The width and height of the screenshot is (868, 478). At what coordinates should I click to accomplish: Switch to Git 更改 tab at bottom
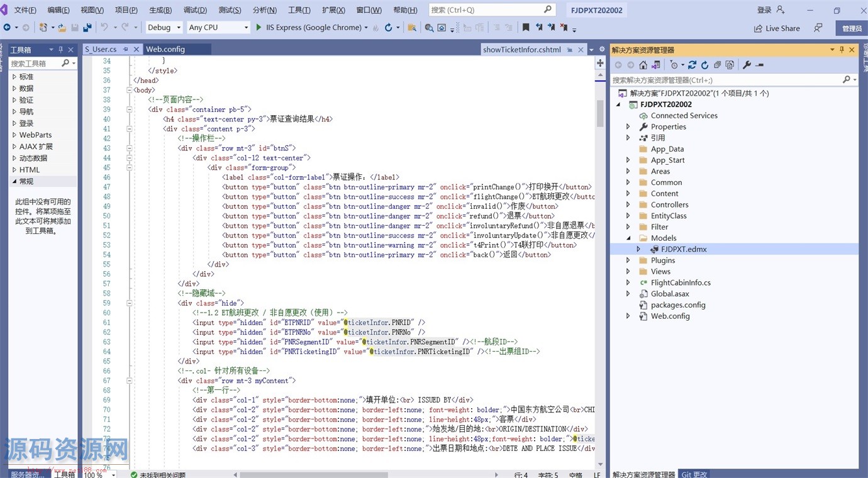(x=694, y=474)
